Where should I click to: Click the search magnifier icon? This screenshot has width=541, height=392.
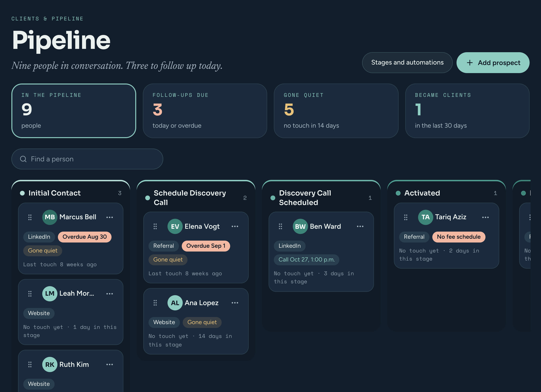[23, 159]
